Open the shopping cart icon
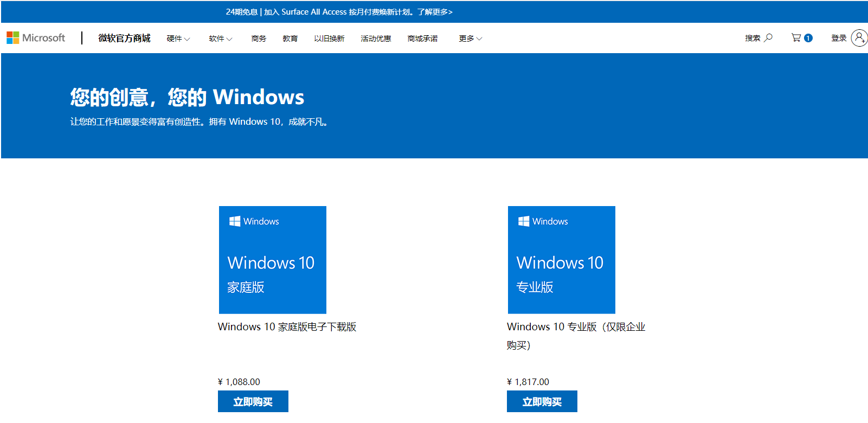Image resolution: width=868 pixels, height=423 pixels. point(796,38)
